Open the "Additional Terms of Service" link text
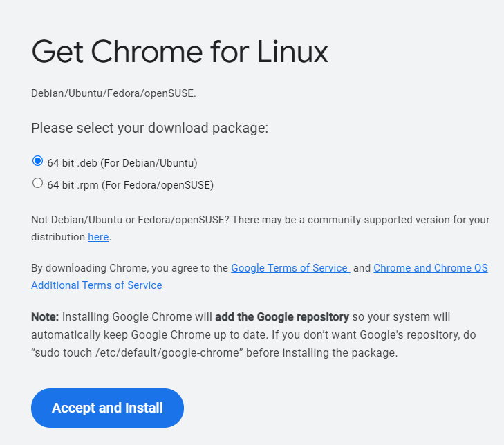The image size is (504, 445). (97, 285)
